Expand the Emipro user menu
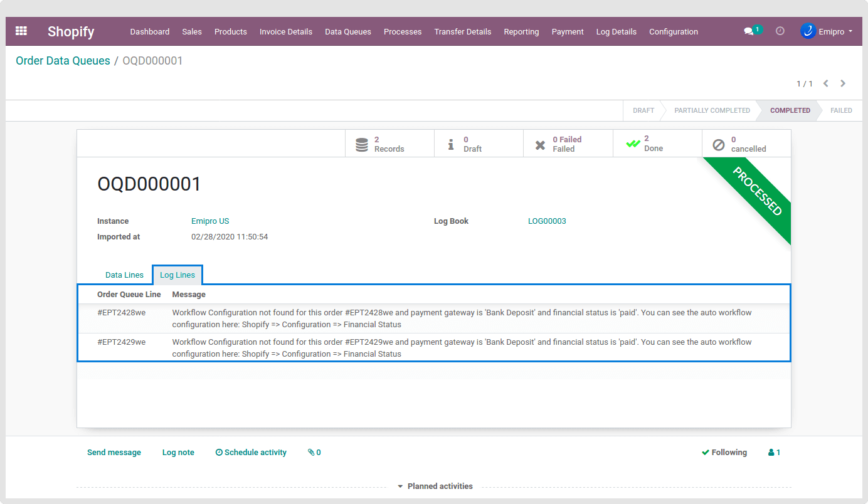Screen dimensions: 868x504 827,31
